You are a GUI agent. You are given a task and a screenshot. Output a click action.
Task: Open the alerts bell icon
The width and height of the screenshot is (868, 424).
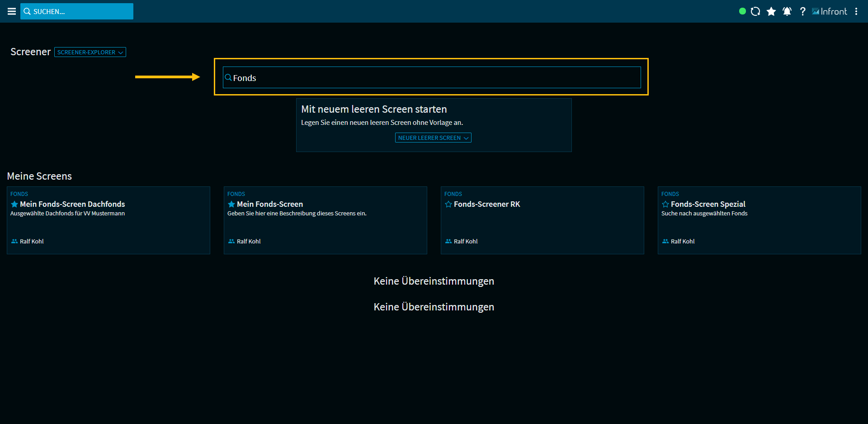787,11
